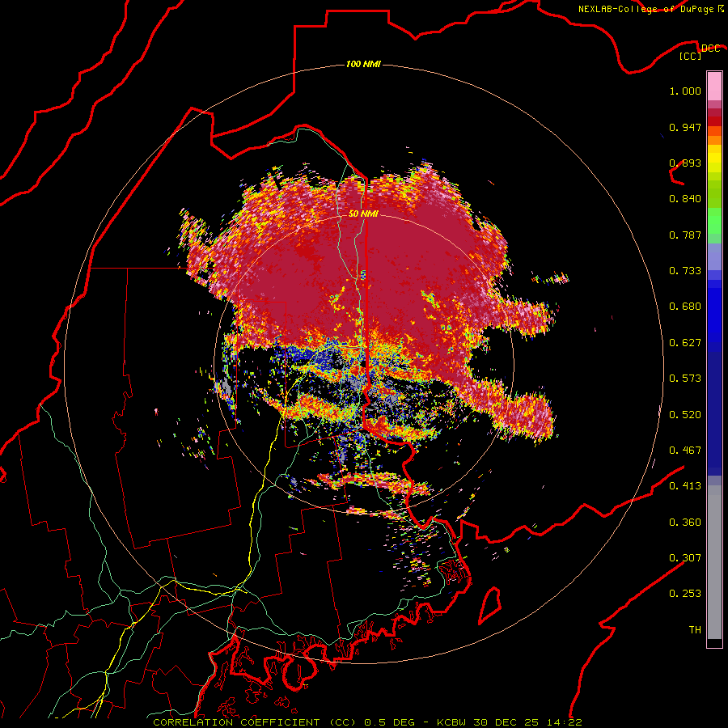Click the 0.360 color scale value

click(685, 523)
